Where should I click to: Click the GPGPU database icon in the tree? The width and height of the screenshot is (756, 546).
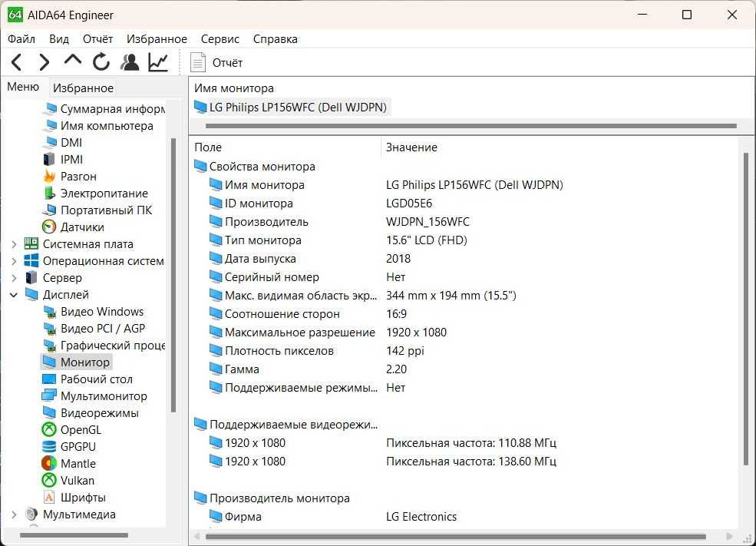pos(49,447)
